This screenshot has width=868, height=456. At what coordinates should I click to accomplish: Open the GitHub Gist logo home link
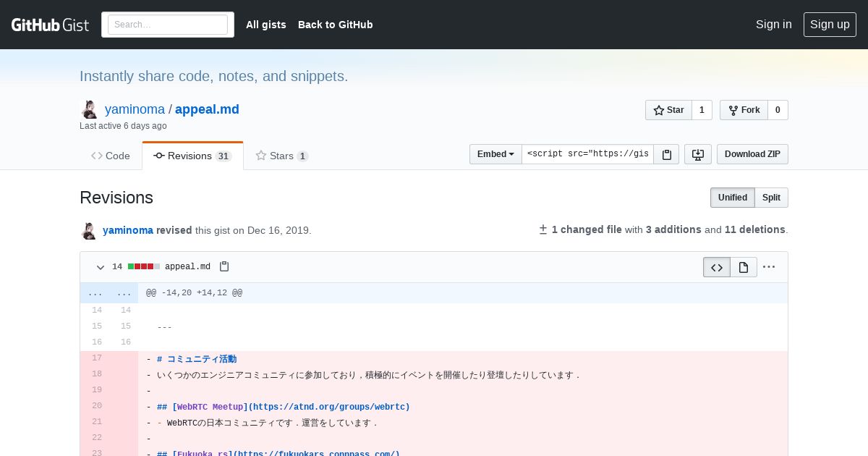tap(50, 25)
